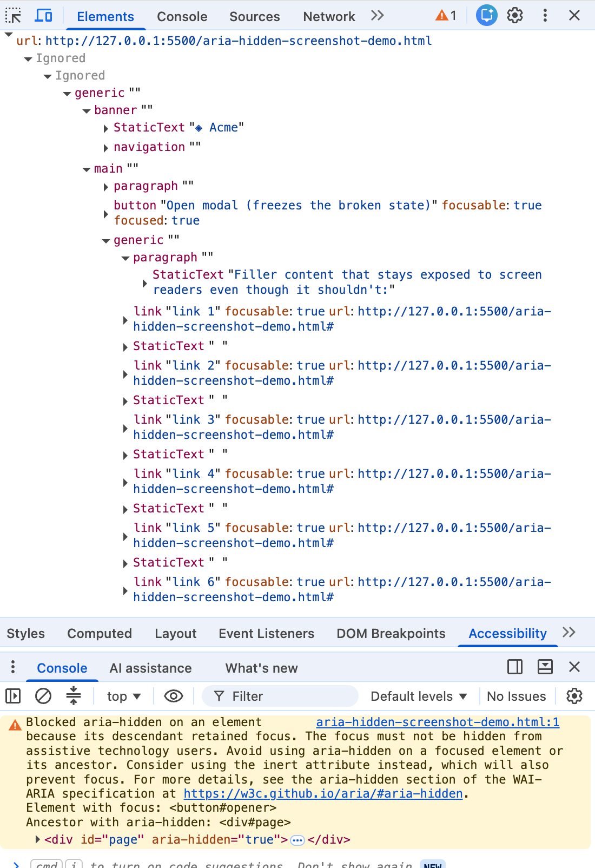Show more sidebar pane tabs
595x868 pixels.
pyautogui.click(x=569, y=632)
